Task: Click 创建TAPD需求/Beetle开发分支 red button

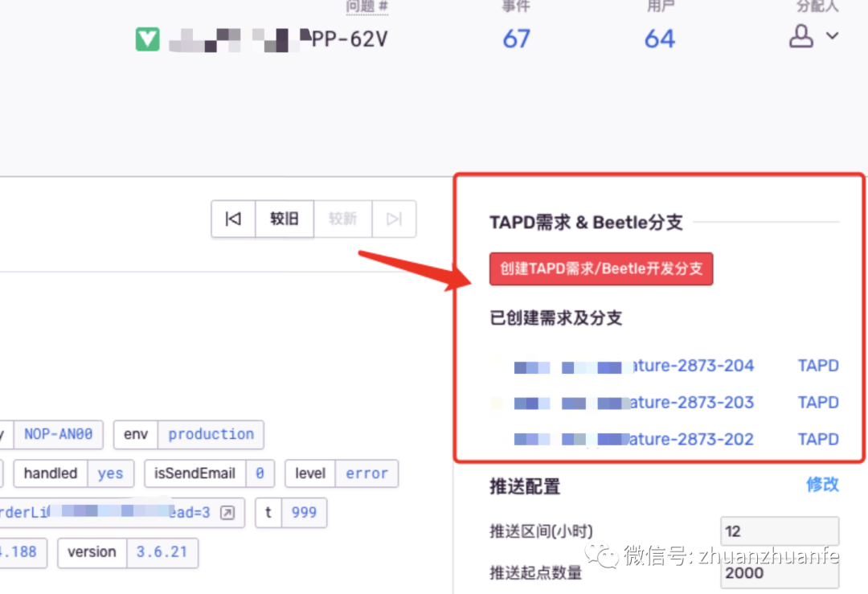Action: pos(601,269)
